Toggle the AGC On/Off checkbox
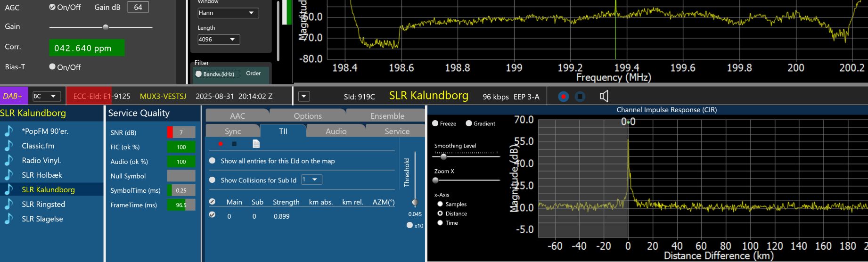 click(x=52, y=7)
